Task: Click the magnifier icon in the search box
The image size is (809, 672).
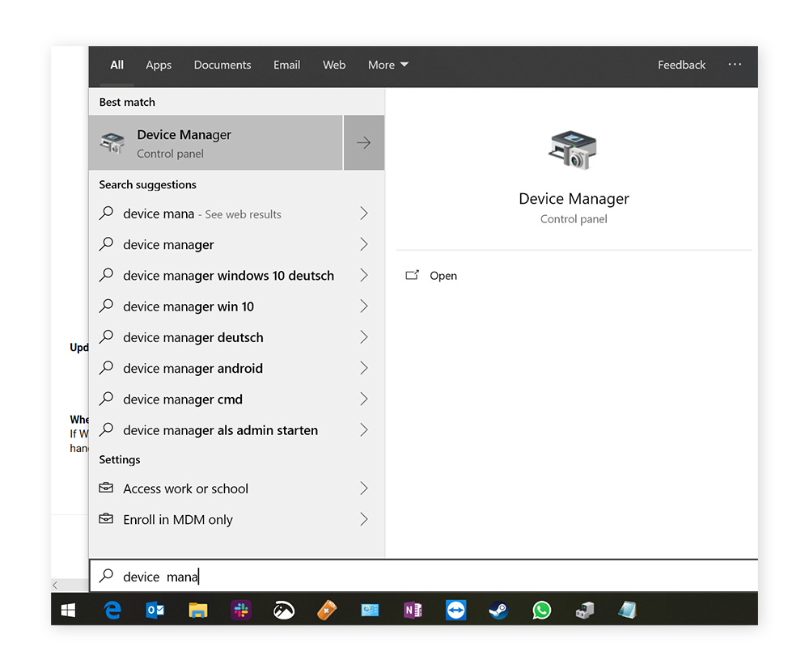Action: [106, 576]
